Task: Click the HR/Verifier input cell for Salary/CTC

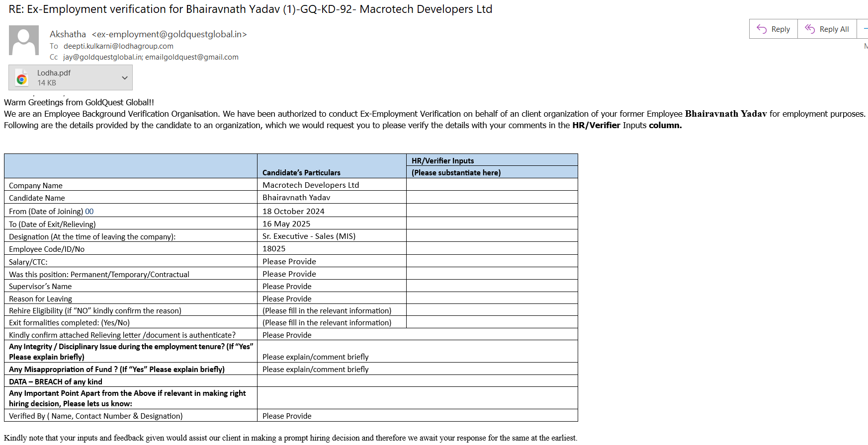Action: tap(492, 261)
